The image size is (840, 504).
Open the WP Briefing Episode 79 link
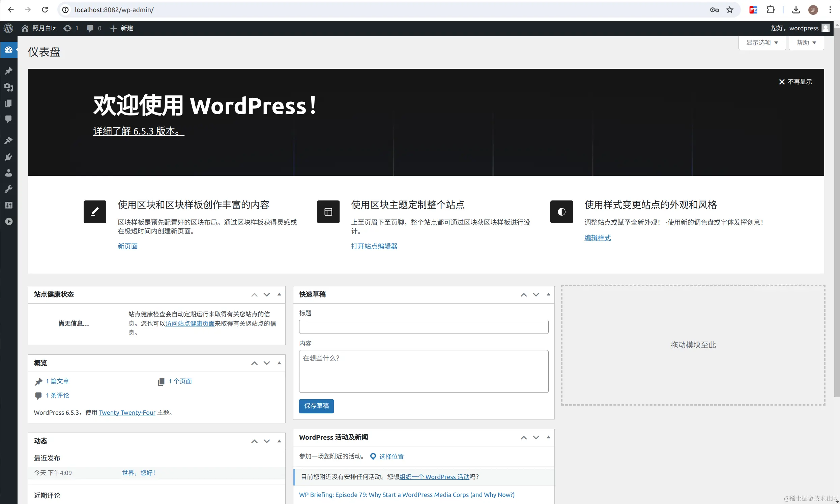pos(407,495)
